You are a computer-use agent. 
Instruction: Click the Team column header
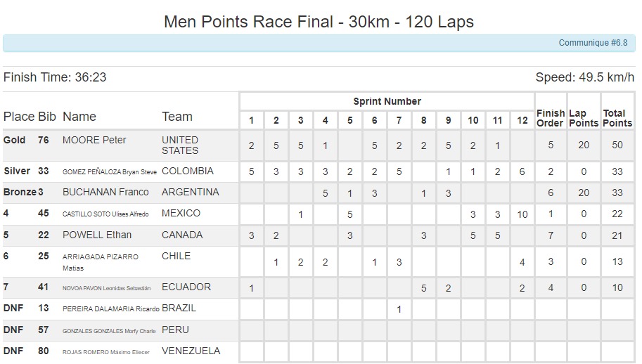click(177, 117)
